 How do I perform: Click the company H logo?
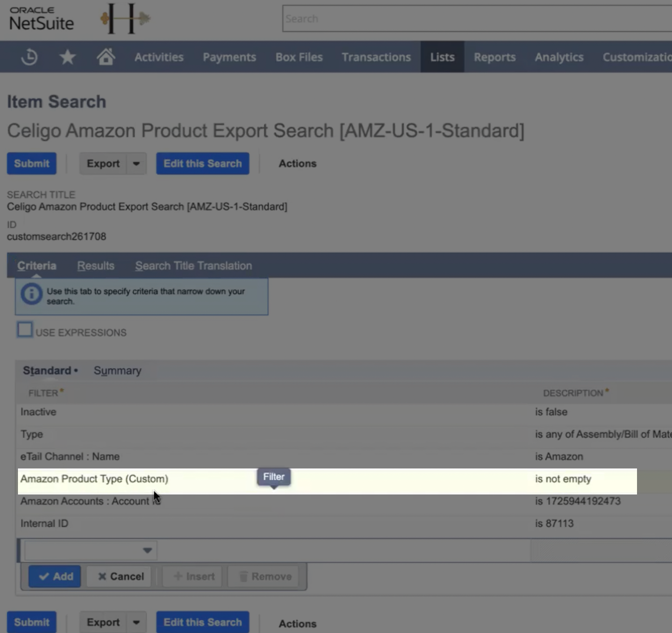point(125,18)
